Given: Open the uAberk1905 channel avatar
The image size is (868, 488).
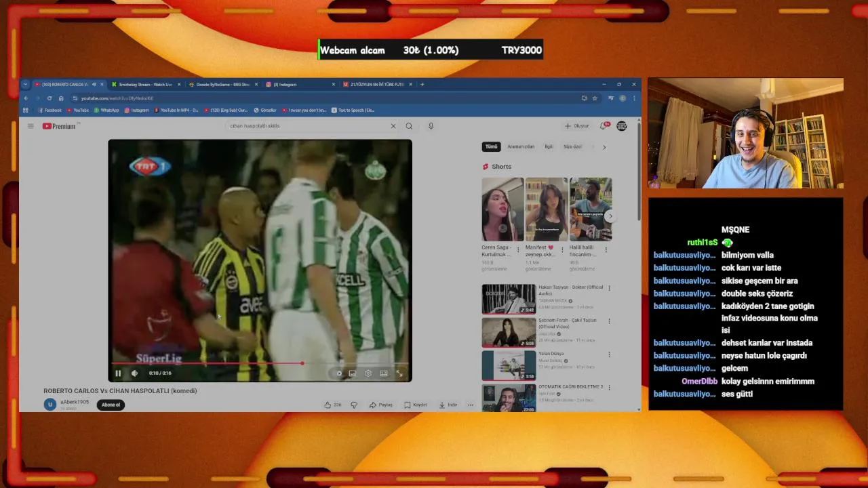Looking at the screenshot, I should (50, 405).
